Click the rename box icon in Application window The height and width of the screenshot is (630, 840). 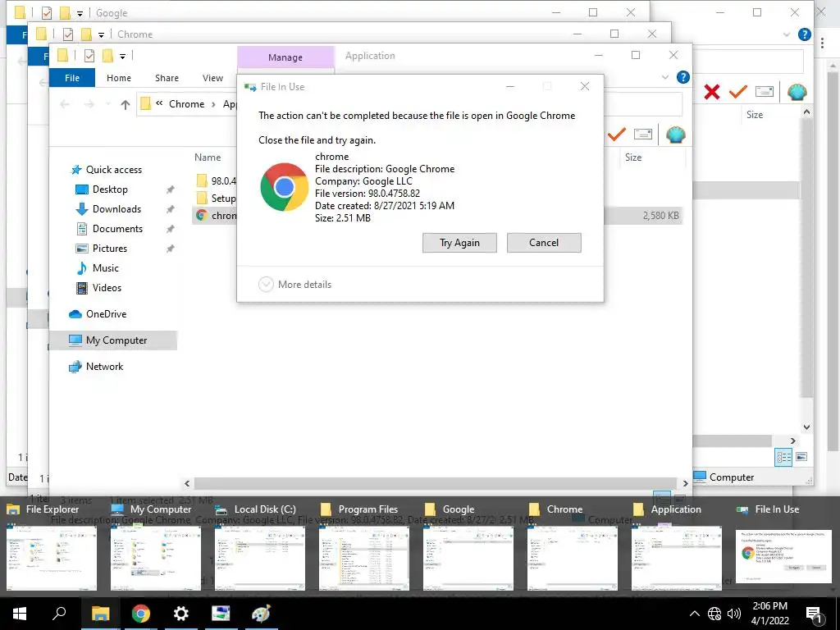click(x=643, y=135)
